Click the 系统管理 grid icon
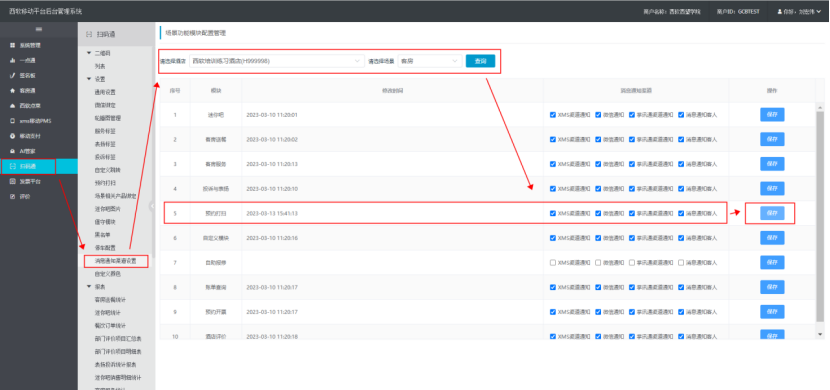 tap(13, 46)
